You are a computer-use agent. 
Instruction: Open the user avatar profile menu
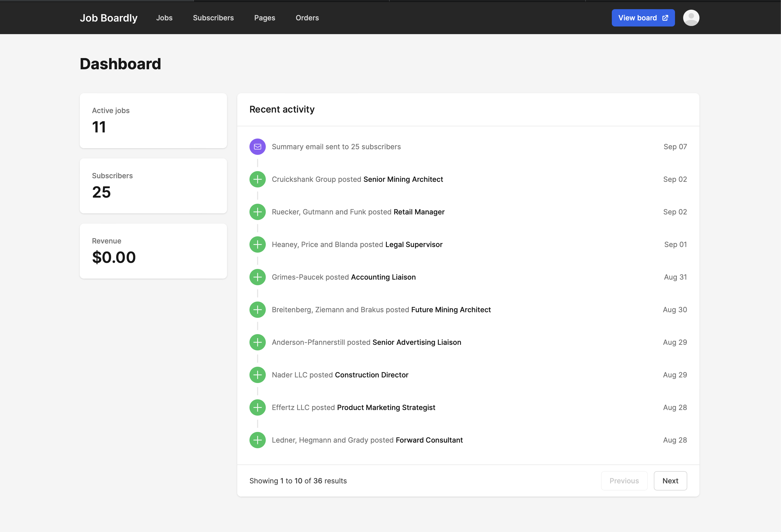(x=691, y=18)
